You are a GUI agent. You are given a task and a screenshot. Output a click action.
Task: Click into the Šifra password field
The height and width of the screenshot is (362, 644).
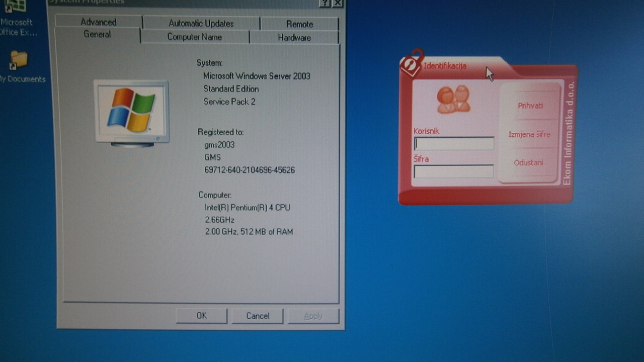453,171
